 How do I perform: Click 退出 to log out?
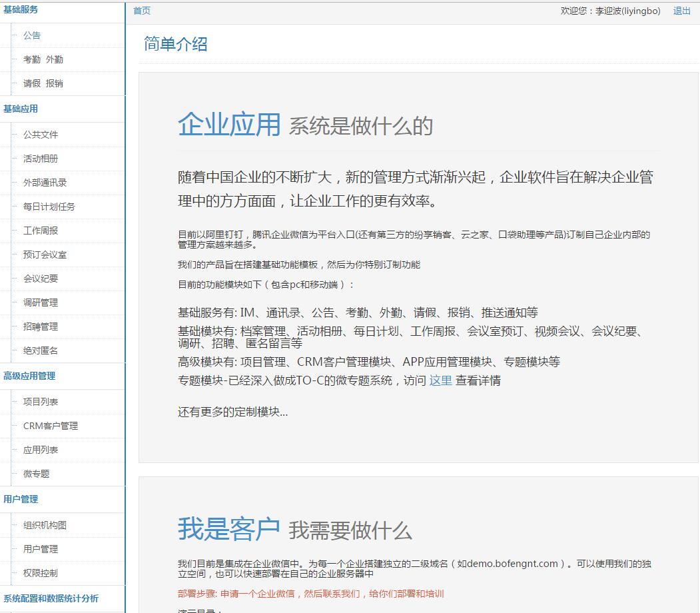coord(682,11)
